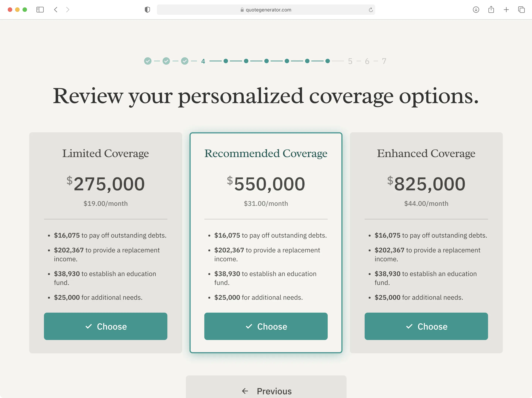Screen dimensions: 532x398
Task: Select the third completed step checkmark
Action: point(185,61)
